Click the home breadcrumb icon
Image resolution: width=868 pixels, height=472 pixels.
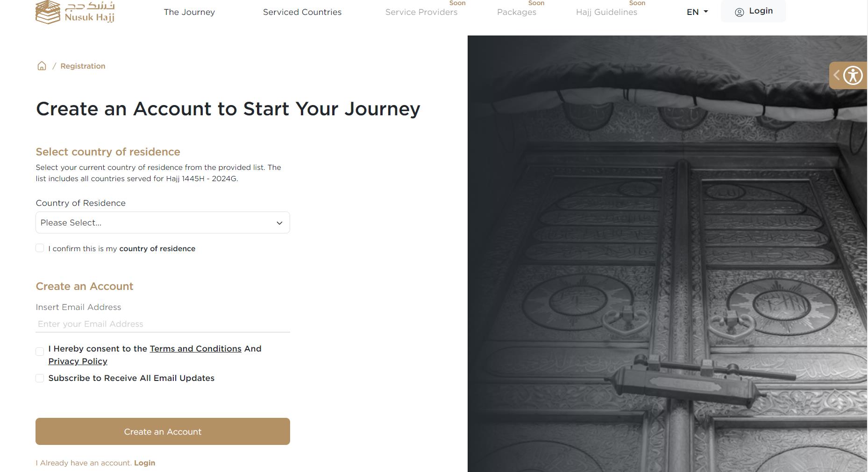click(42, 66)
